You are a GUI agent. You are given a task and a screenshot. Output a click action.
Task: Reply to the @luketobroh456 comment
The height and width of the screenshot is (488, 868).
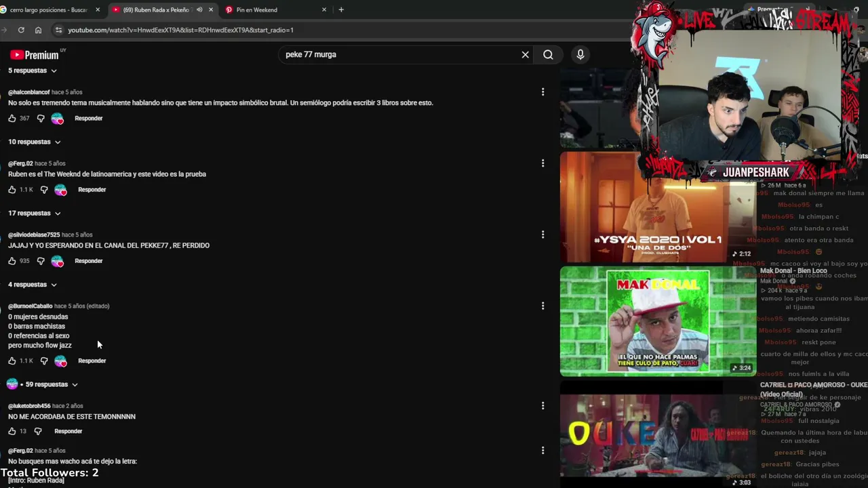[x=68, y=431]
